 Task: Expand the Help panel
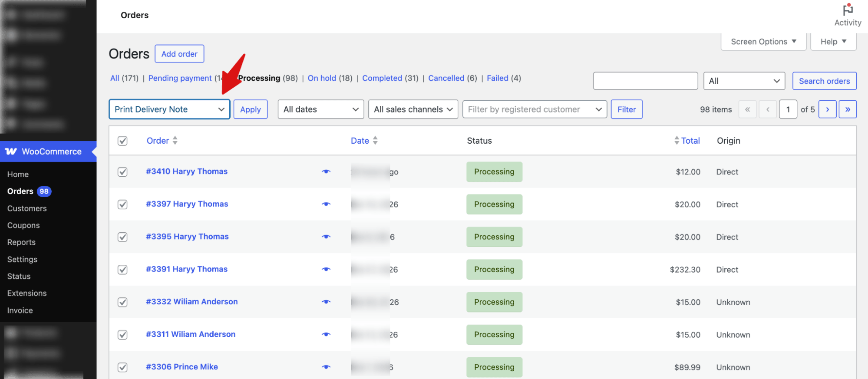pyautogui.click(x=833, y=42)
